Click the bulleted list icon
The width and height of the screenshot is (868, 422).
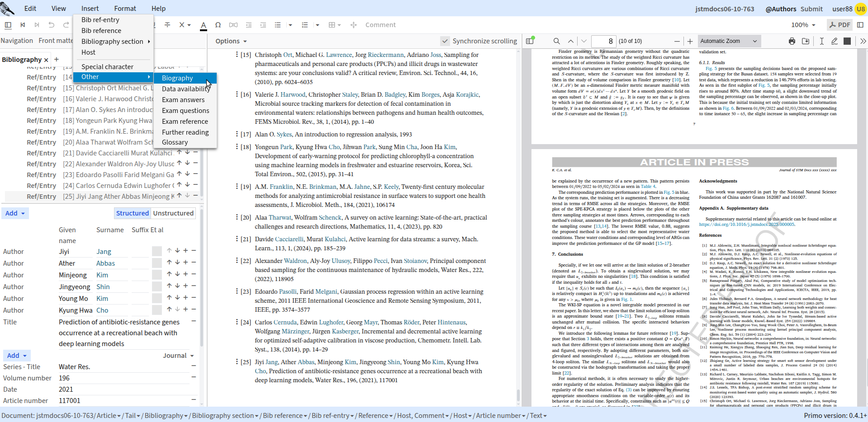278,25
